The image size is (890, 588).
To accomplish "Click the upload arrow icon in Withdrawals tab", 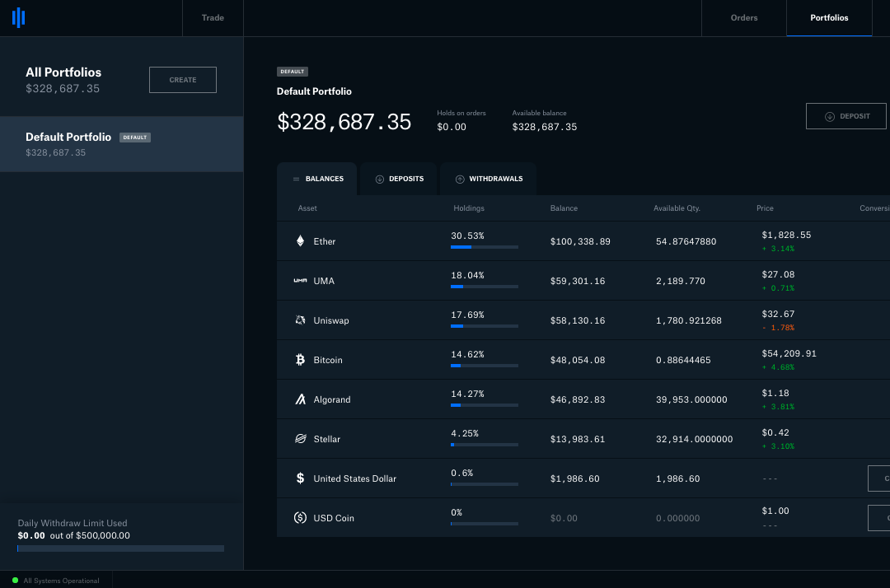I will coord(460,180).
